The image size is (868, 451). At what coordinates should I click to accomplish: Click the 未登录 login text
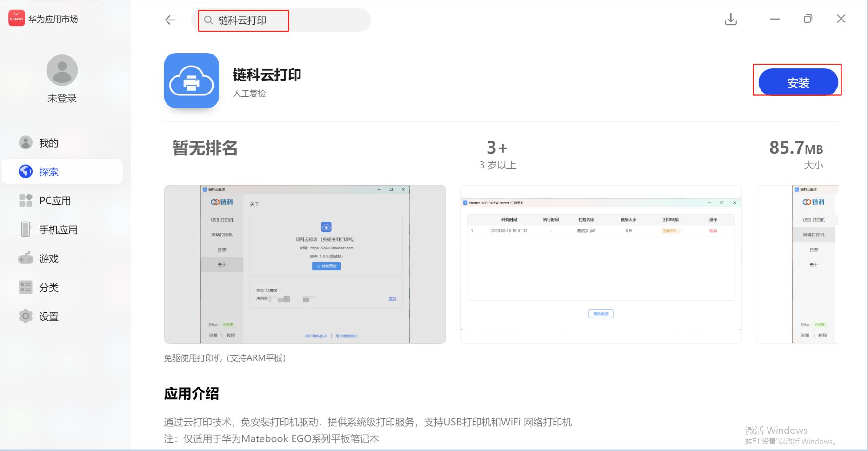(x=62, y=98)
